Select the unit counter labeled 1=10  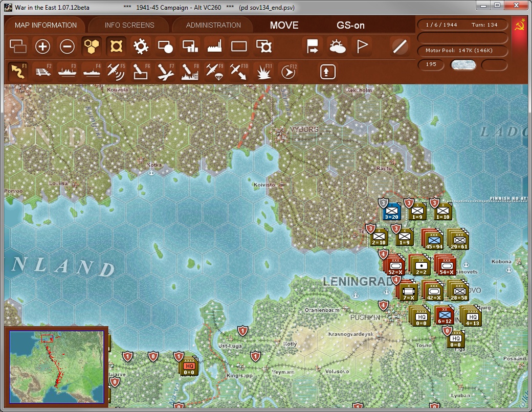(x=443, y=212)
